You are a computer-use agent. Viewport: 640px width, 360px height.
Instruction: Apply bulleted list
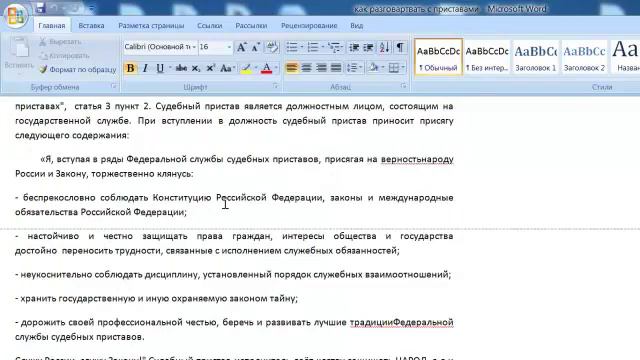[292, 47]
